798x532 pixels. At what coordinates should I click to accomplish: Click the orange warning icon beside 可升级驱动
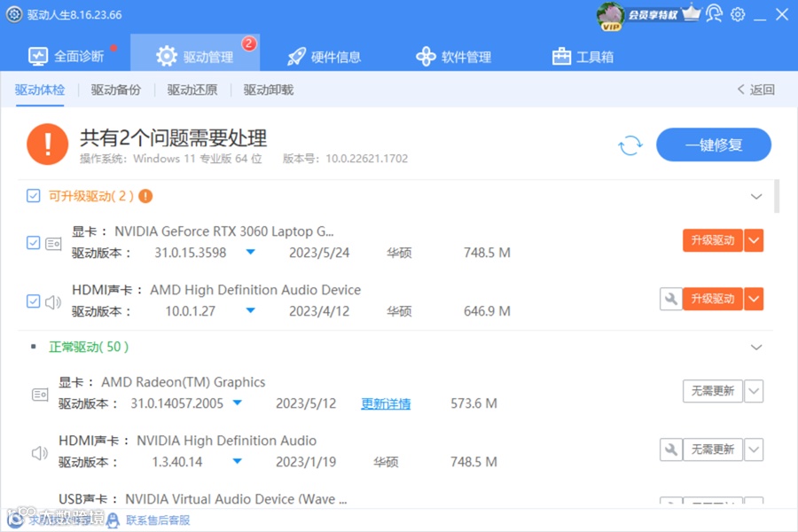[x=145, y=196]
